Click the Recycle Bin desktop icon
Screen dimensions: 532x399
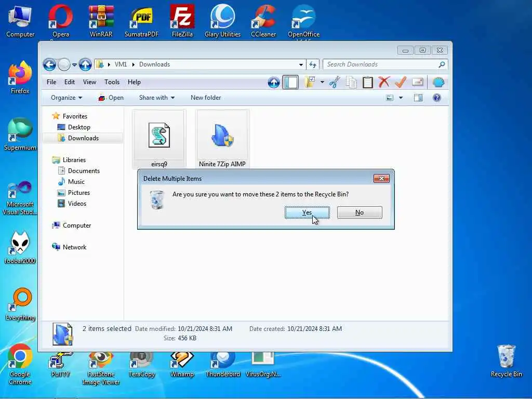pyautogui.click(x=506, y=361)
